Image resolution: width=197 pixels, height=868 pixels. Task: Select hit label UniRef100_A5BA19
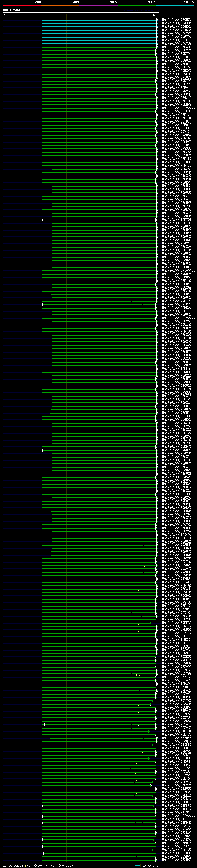coord(176,125)
